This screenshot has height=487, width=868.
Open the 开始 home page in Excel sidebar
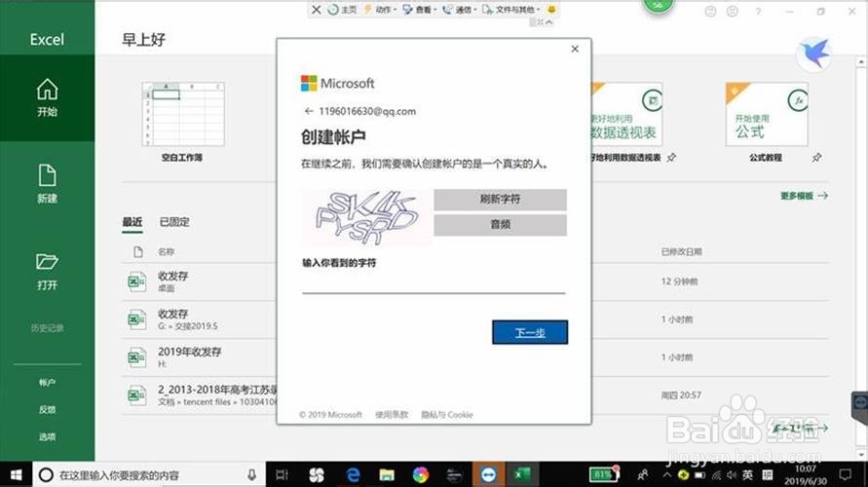pyautogui.click(x=47, y=98)
